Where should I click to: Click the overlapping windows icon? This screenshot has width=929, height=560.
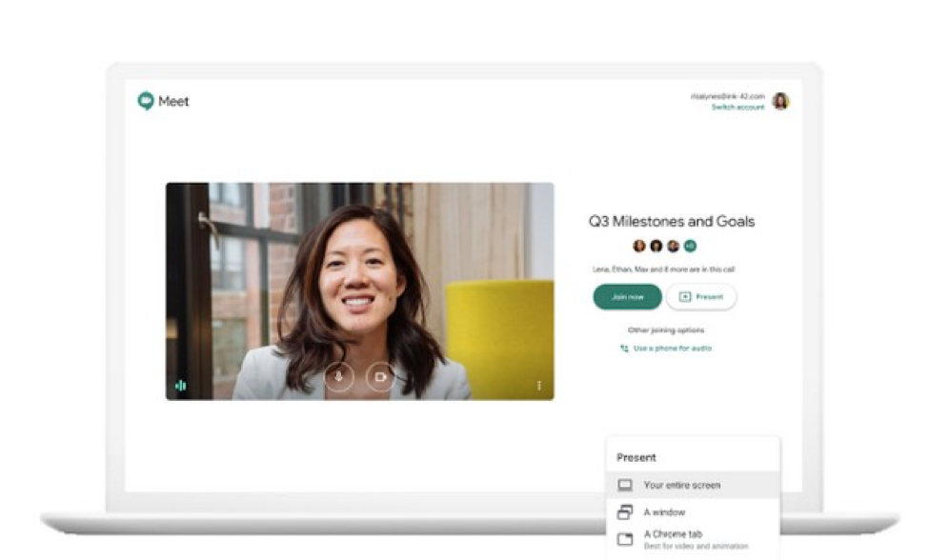625,512
